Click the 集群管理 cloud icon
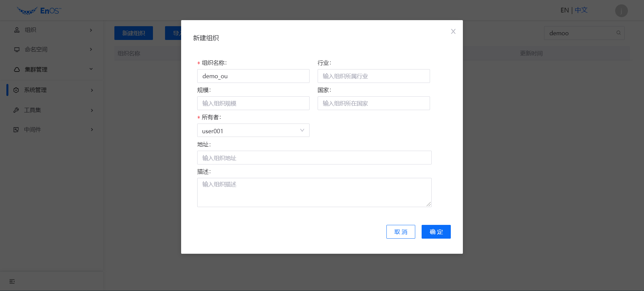644x291 pixels. click(x=17, y=69)
